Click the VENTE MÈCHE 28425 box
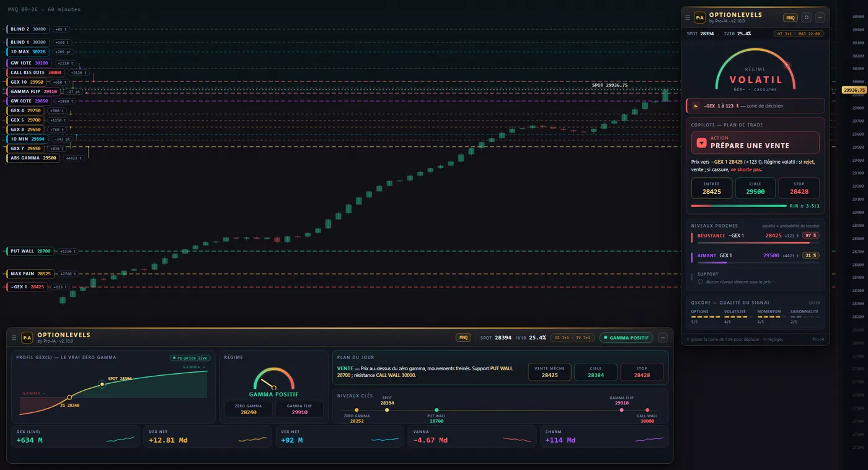Image resolution: width=868 pixels, height=470 pixels. point(549,372)
